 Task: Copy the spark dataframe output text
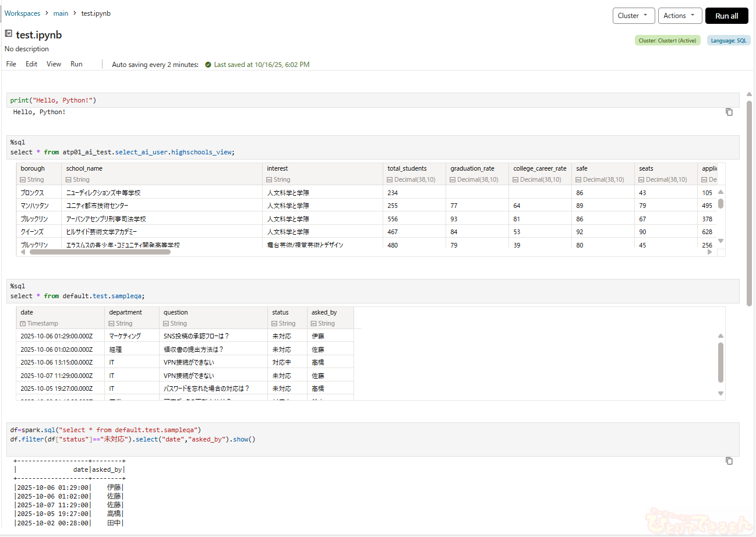point(729,461)
